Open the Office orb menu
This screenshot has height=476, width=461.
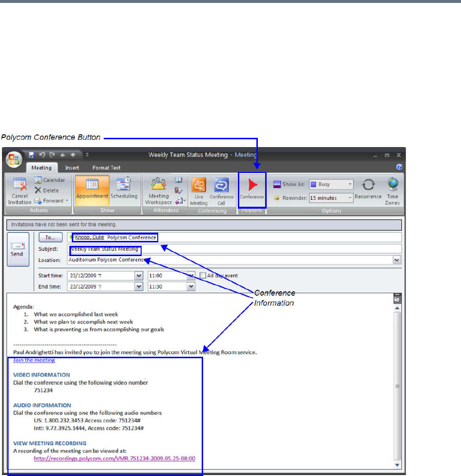pos(14,159)
